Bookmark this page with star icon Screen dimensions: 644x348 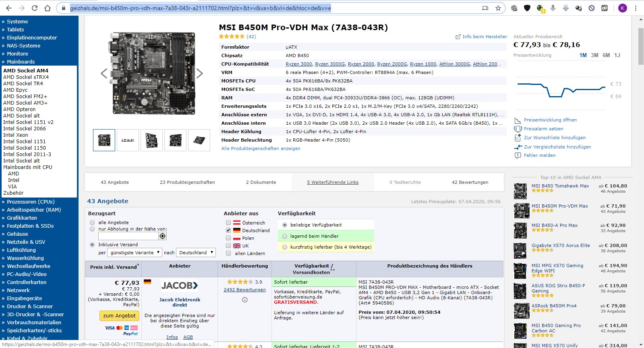(x=498, y=8)
